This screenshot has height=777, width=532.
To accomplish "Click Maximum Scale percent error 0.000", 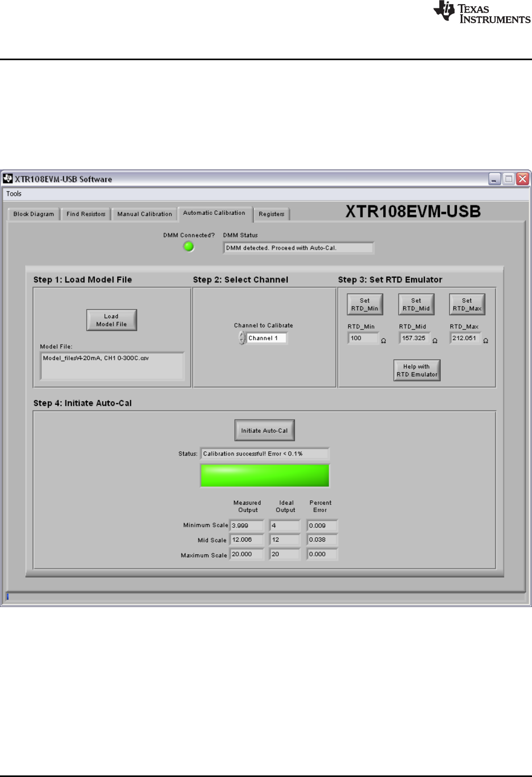I will (x=322, y=554).
